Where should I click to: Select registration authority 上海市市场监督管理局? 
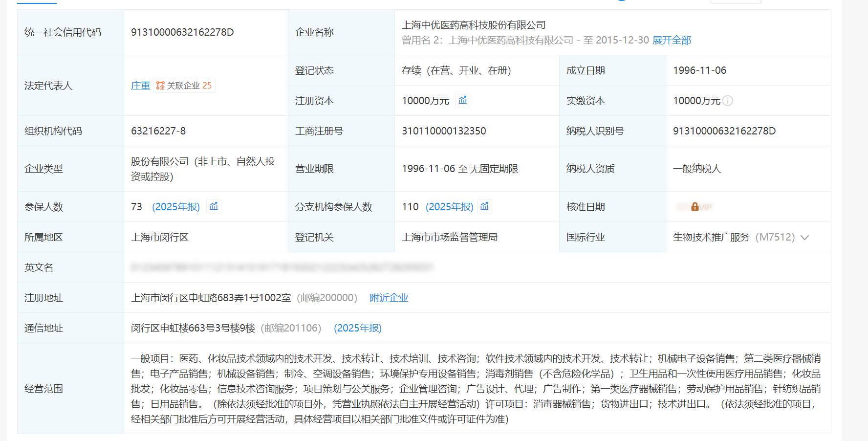pyautogui.click(x=450, y=237)
